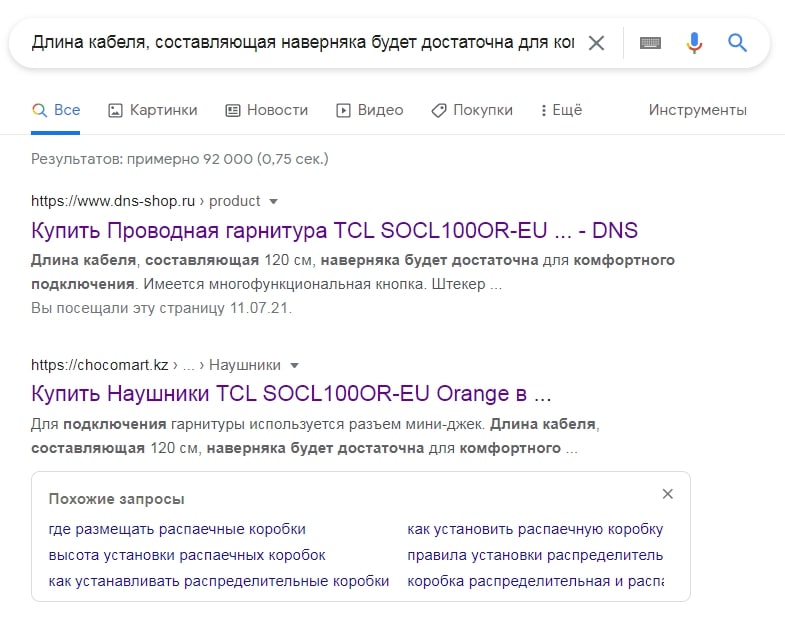
Task: Open the on-screen keyboard icon
Action: tap(650, 43)
